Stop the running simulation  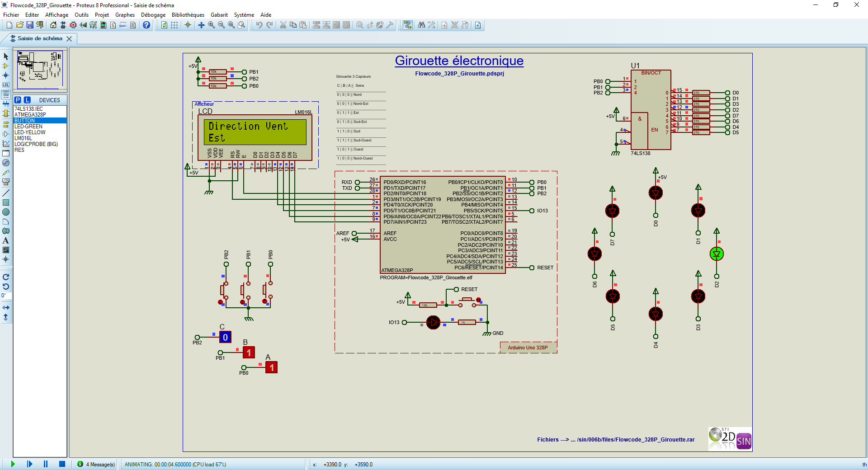pyautogui.click(x=62, y=464)
